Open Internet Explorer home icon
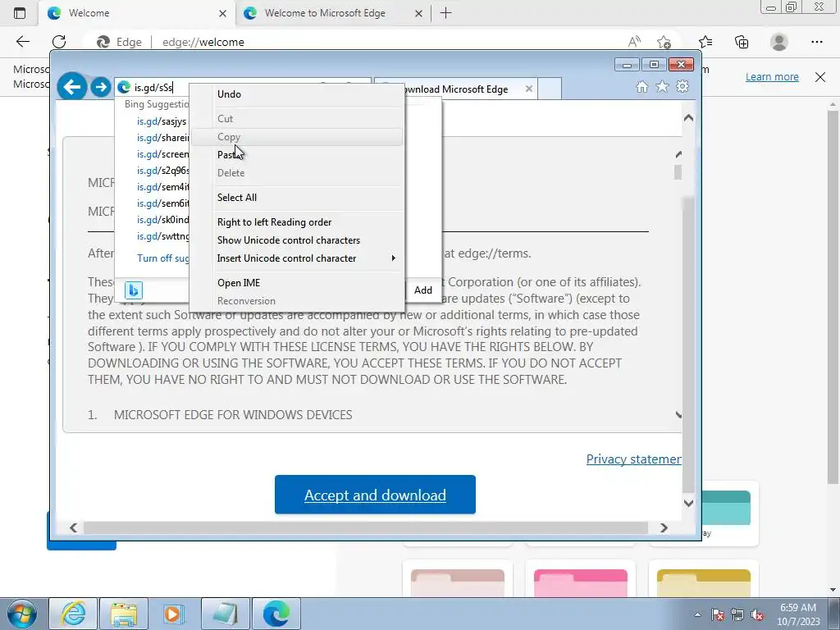Image resolution: width=840 pixels, height=630 pixels. coord(641,87)
